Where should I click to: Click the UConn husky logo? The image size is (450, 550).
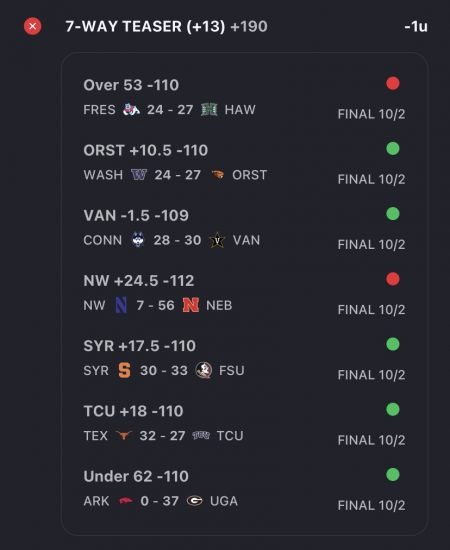(x=138, y=240)
